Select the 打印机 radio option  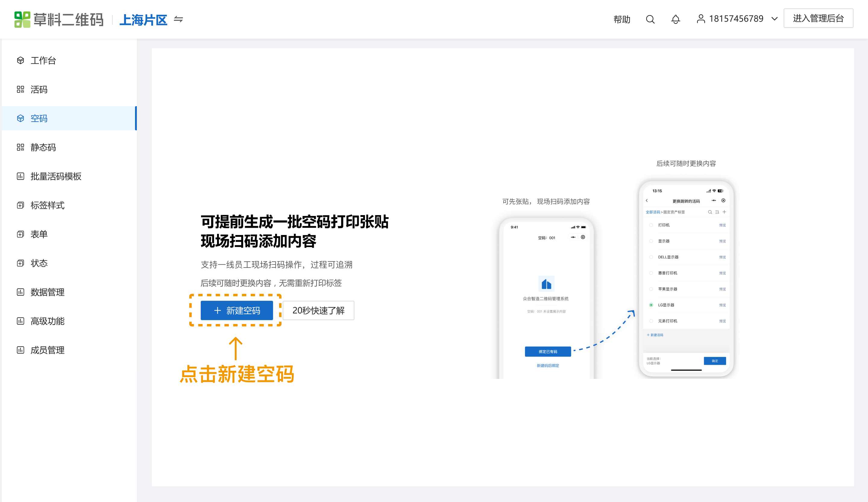click(x=651, y=225)
